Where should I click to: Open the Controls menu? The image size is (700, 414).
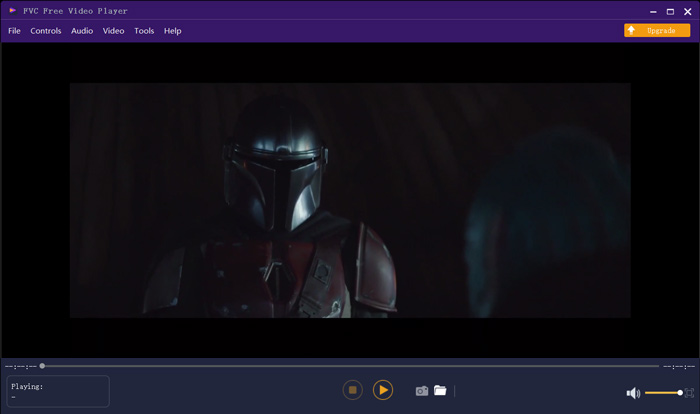46,31
